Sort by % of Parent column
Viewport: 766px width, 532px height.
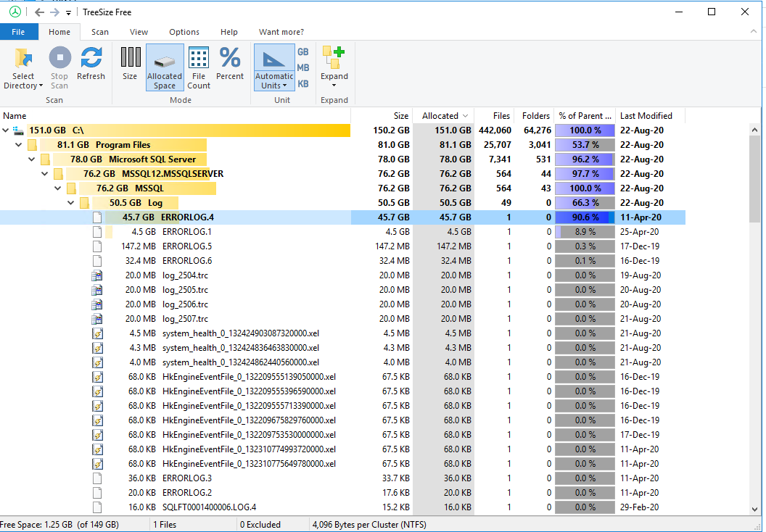pyautogui.click(x=585, y=116)
